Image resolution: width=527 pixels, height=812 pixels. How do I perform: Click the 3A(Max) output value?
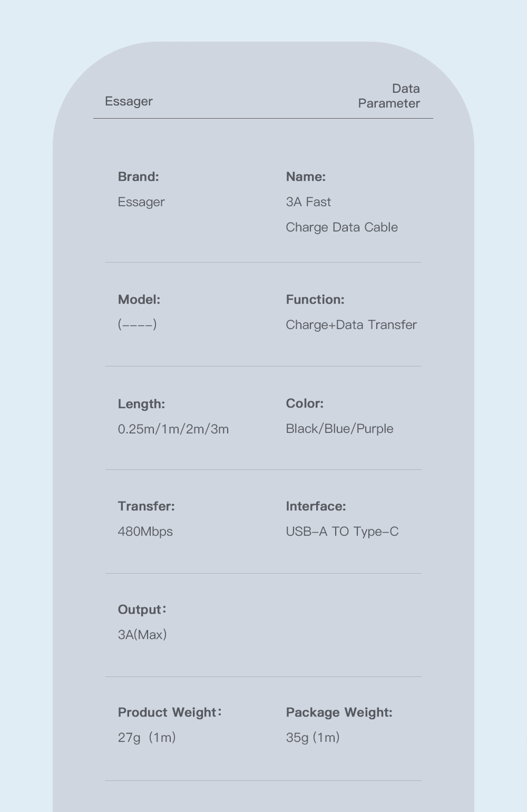point(142,635)
